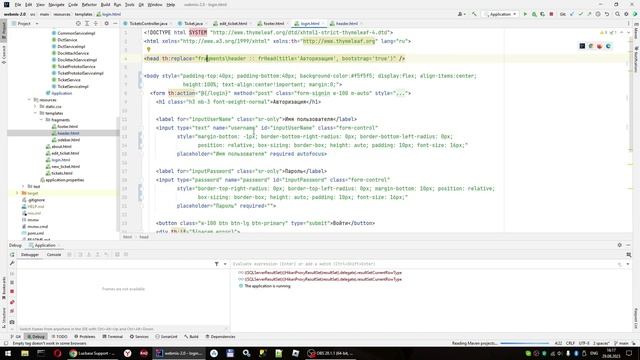Collapse the fragments folder in tree
Viewport: 640px width, 360px height.
(41, 120)
